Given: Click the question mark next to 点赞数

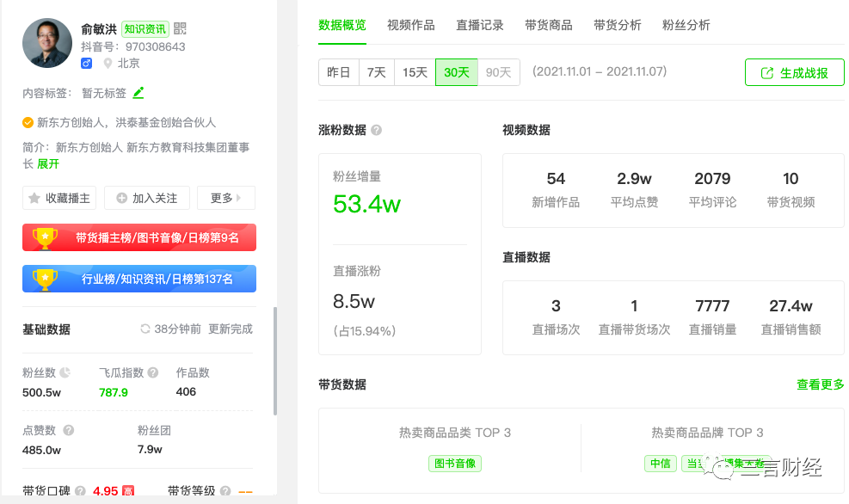Looking at the screenshot, I should (69, 430).
